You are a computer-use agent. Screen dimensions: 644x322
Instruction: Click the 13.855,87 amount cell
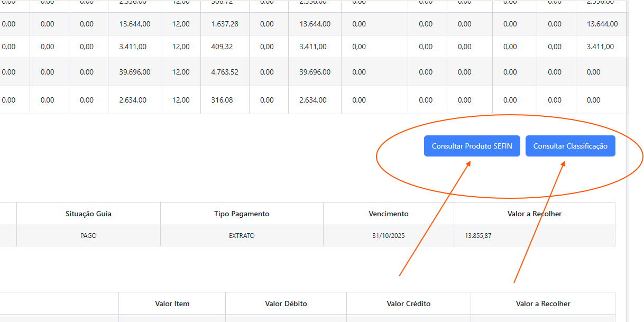(478, 236)
